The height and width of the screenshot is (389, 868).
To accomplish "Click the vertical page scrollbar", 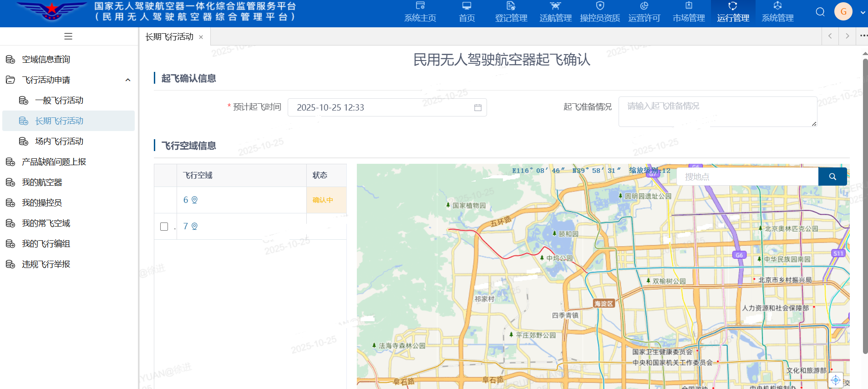I will click(x=865, y=205).
